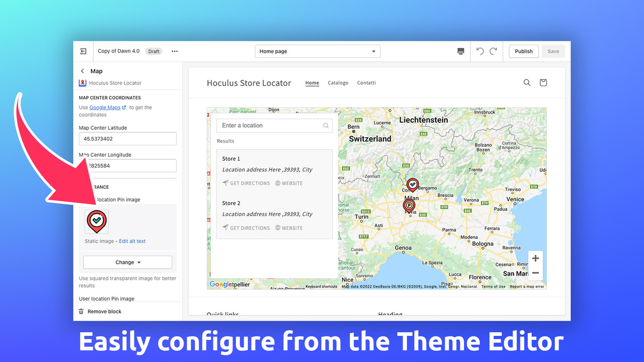The image size is (644, 362).
Task: Click the exit theme editor icon
Action: tap(83, 51)
